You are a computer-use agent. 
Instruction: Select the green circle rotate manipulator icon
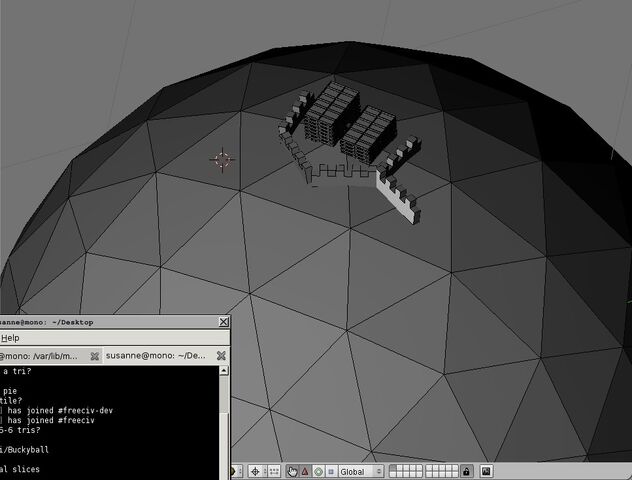pos(318,471)
